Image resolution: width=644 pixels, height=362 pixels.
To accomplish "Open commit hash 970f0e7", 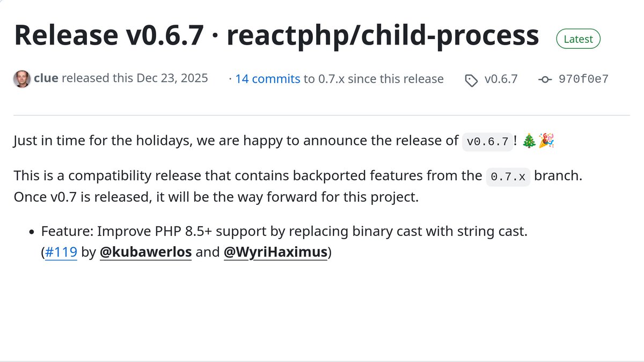I will point(583,79).
